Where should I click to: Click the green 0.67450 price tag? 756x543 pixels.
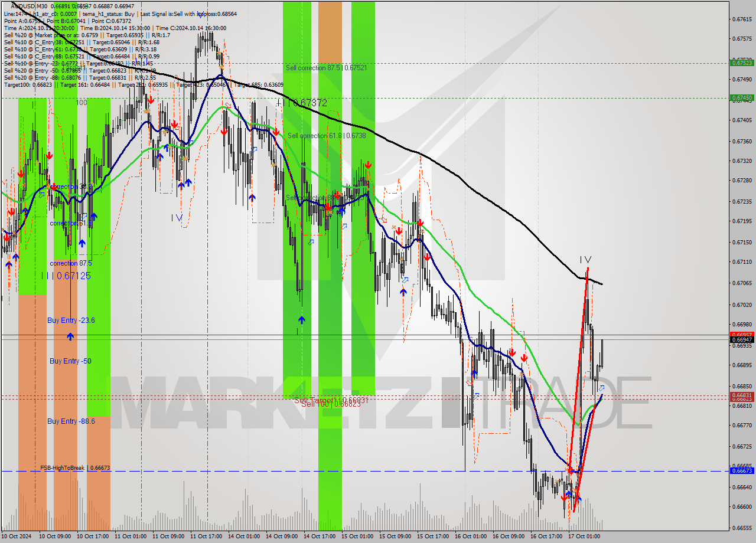click(742, 97)
